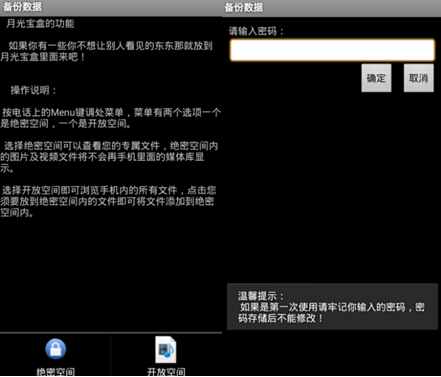Image resolution: width=441 pixels, height=377 pixels.
Task: Click into the password input field
Action: (332, 50)
